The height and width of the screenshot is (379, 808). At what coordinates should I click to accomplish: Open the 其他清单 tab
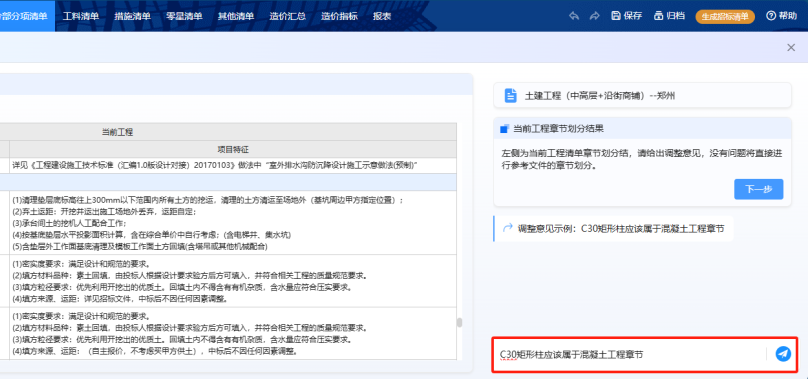click(x=235, y=16)
